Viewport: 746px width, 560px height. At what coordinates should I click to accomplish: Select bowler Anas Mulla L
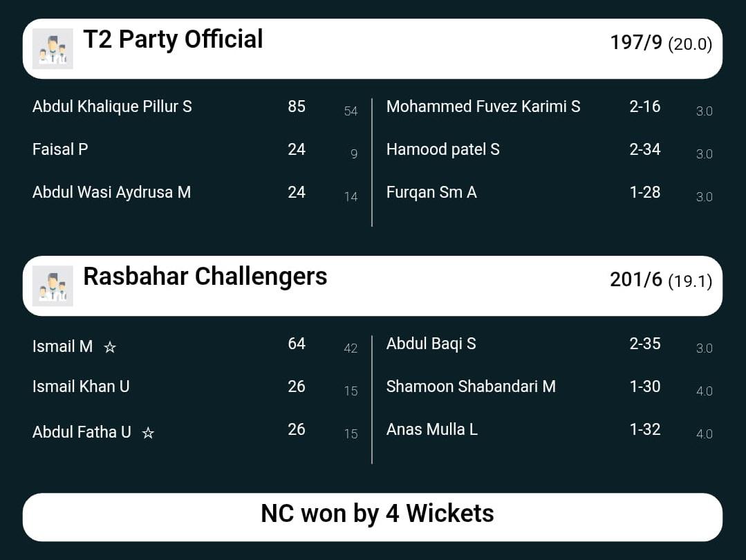(x=431, y=429)
